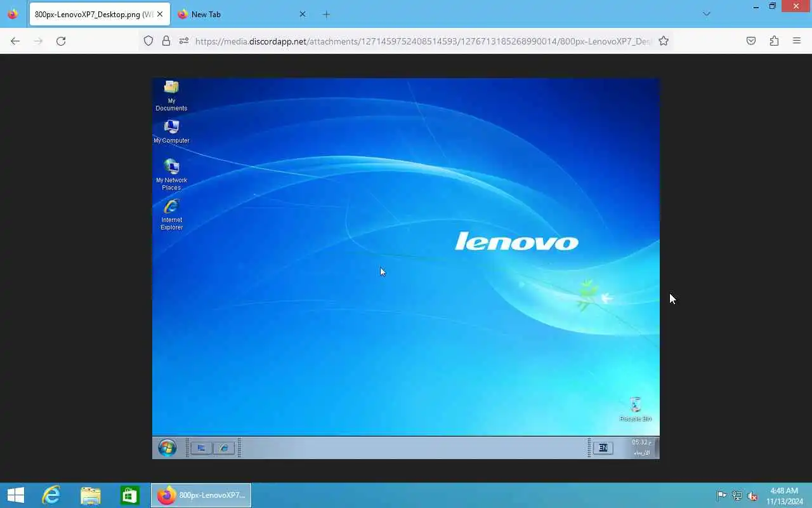Launch Internet Explorer from the Windows taskbar
Image resolution: width=812 pixels, height=508 pixels.
(x=51, y=495)
